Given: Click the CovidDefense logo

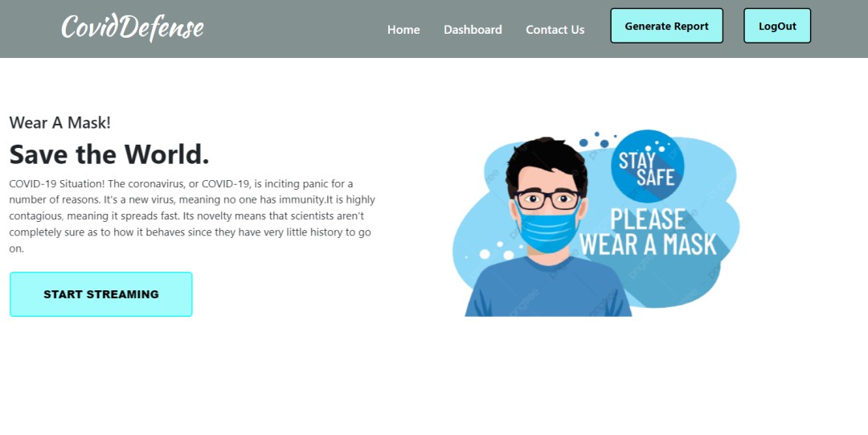Looking at the screenshot, I should click(x=133, y=27).
